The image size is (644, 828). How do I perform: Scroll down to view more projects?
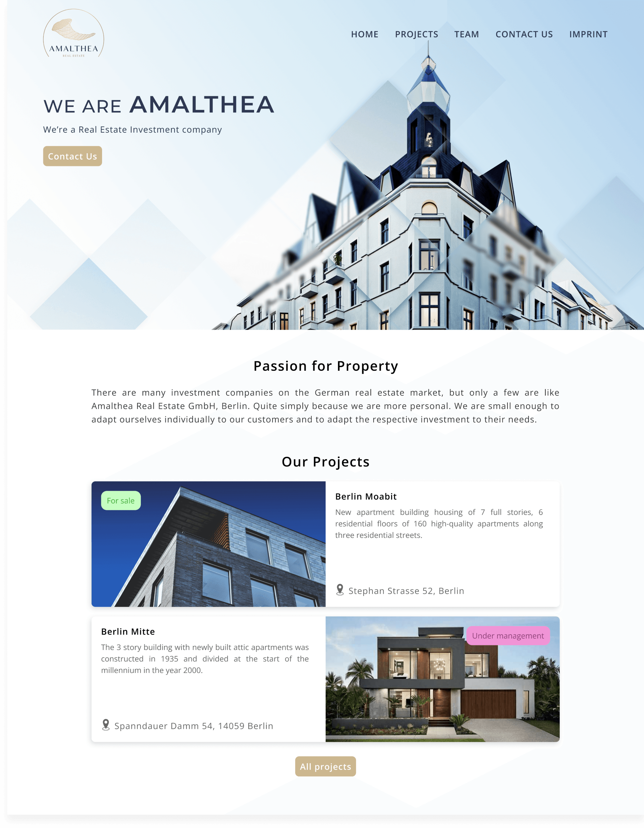click(325, 766)
